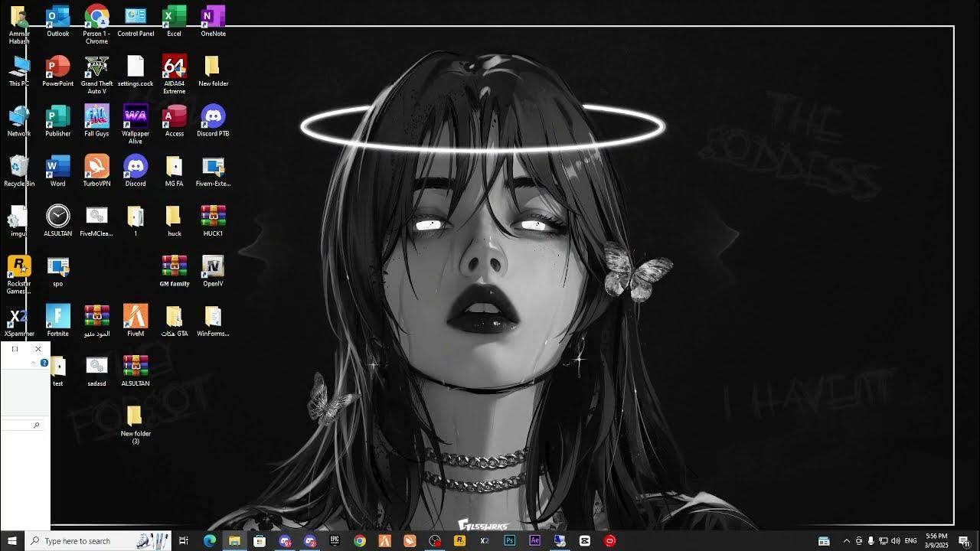Select the AIDA64 Extreme desktop icon
This screenshot has width=980, height=551.
tap(175, 75)
